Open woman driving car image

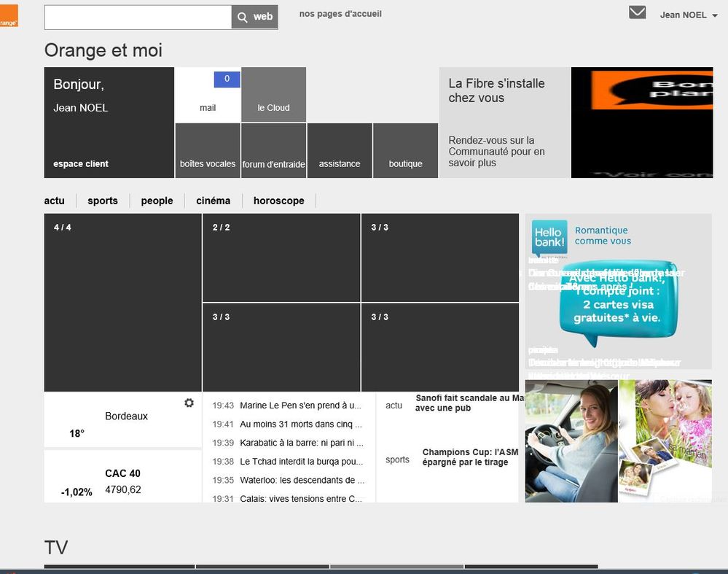tap(571, 441)
